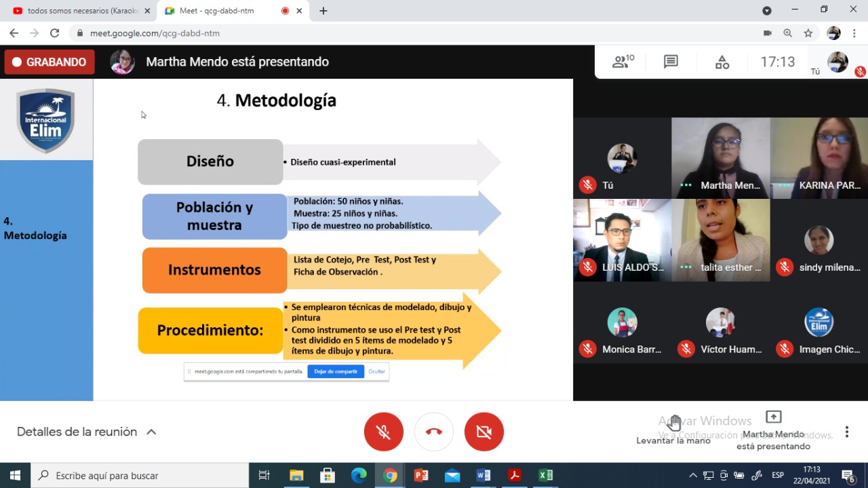This screenshot has width=868, height=488.
Task: Hang up the call
Action: (434, 432)
